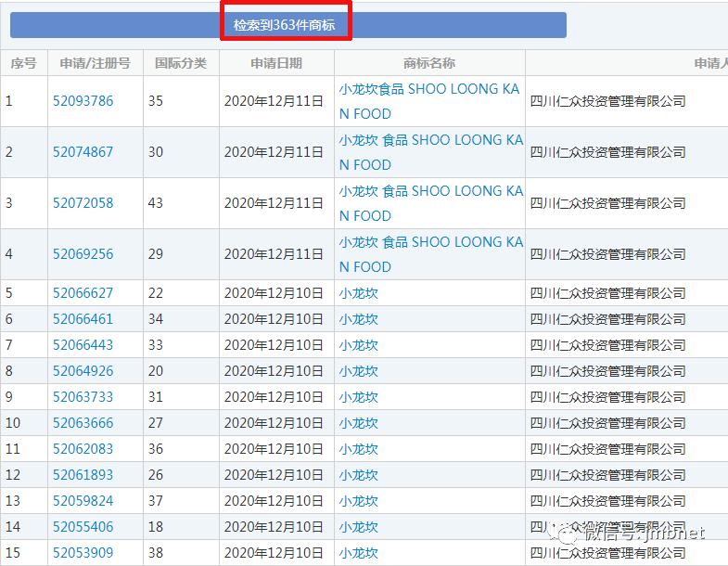
Task: Select class 22 cell in row 5
Action: coord(181,293)
